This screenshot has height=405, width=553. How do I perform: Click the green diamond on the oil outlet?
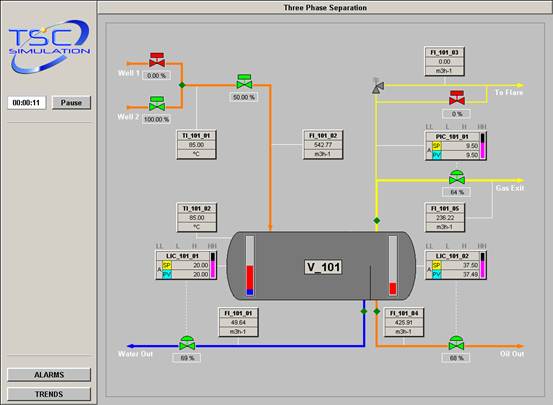[377, 312]
